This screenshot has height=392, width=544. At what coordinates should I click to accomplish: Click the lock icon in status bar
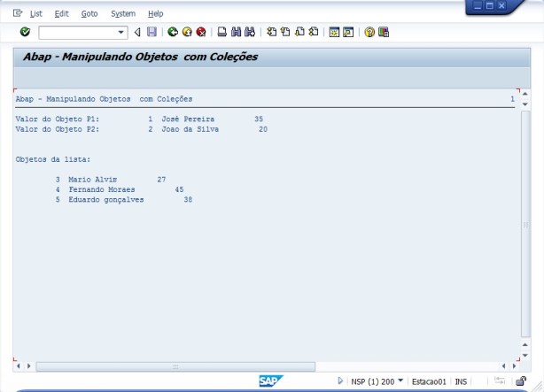(521, 380)
